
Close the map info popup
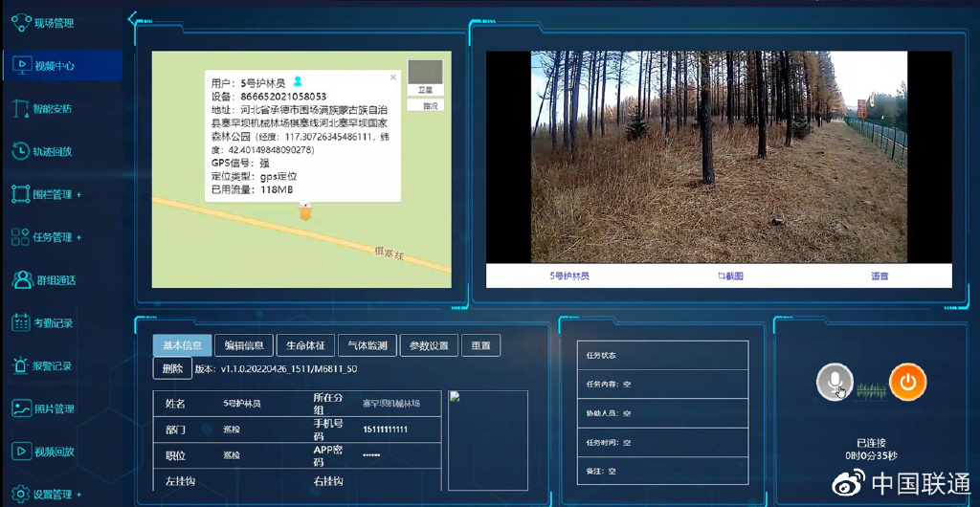point(393,77)
